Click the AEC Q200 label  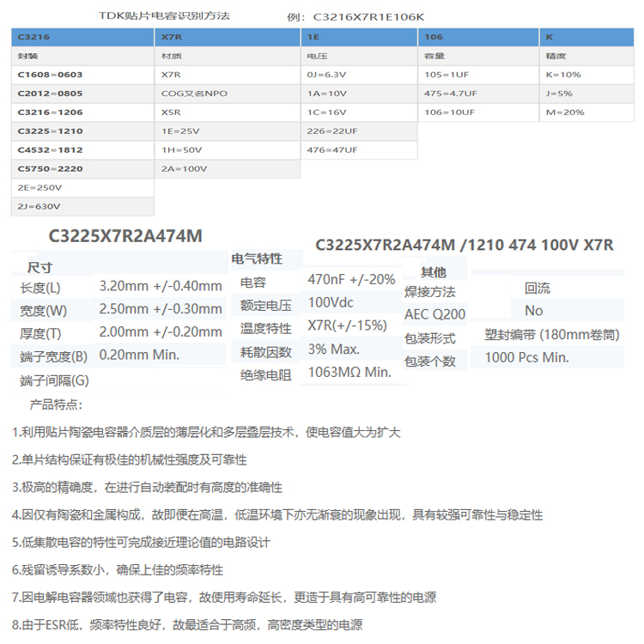coord(435,314)
